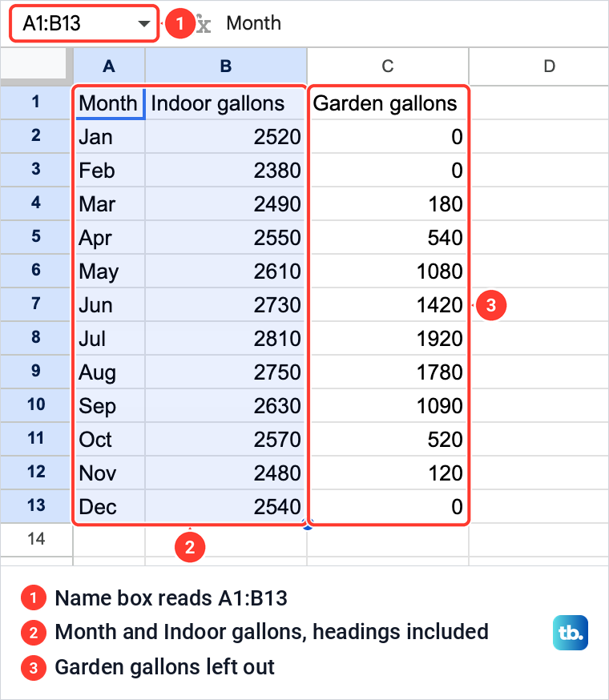Click the cell with value 2730
Image resolution: width=609 pixels, height=700 pixels.
pos(226,304)
